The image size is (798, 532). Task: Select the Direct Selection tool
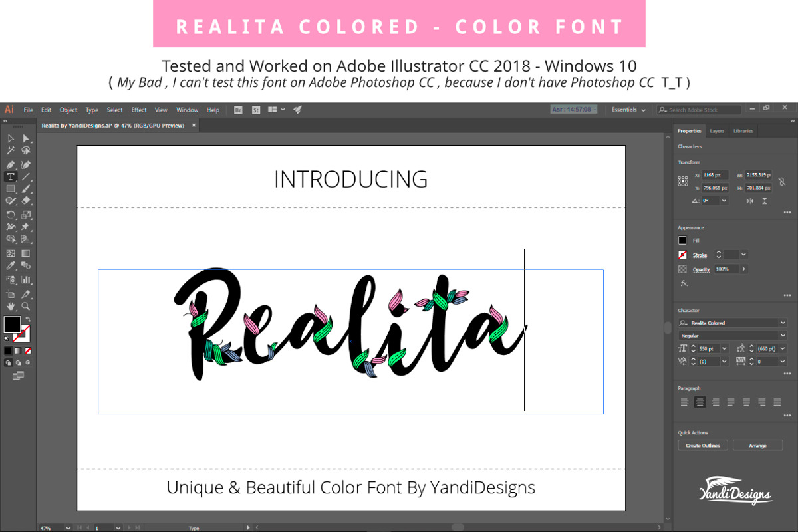click(26, 138)
